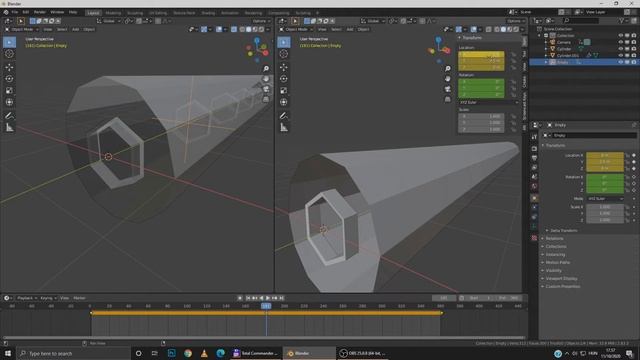
Task: Activate the Transform tool in left viewport
Action: pos(9,102)
